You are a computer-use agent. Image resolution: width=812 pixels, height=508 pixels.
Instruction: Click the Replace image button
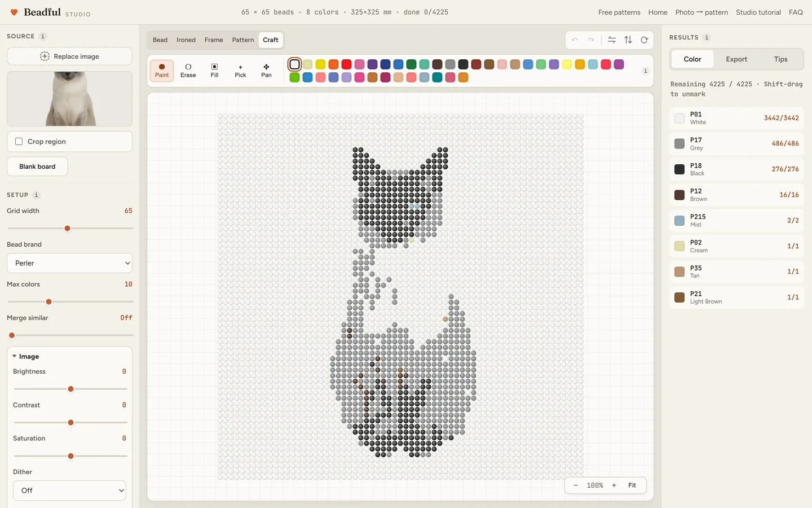pyautogui.click(x=69, y=56)
